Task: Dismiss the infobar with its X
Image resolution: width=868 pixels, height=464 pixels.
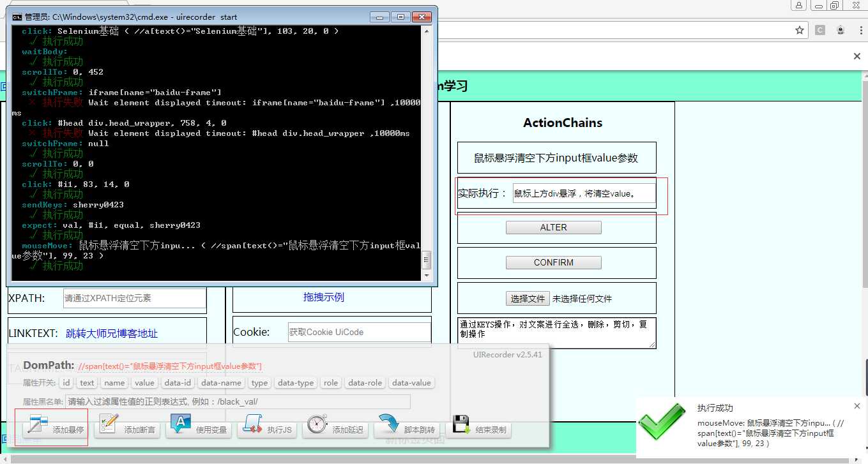Action: tap(857, 56)
